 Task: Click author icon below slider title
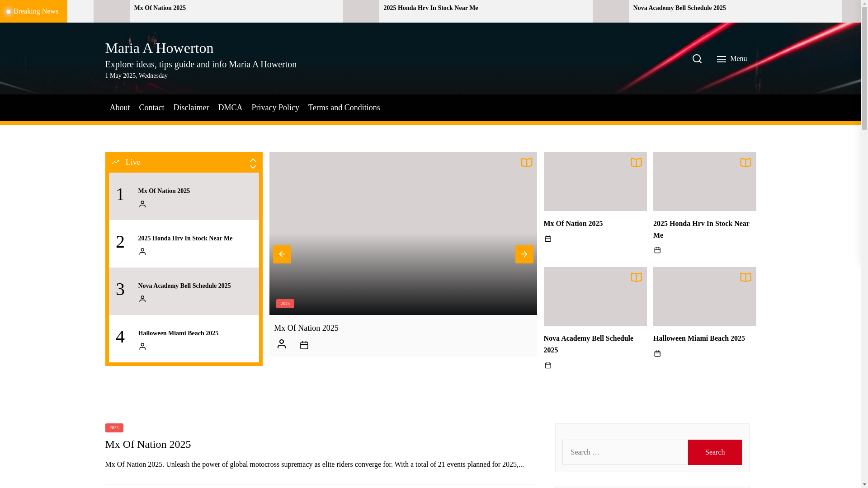tap(281, 344)
